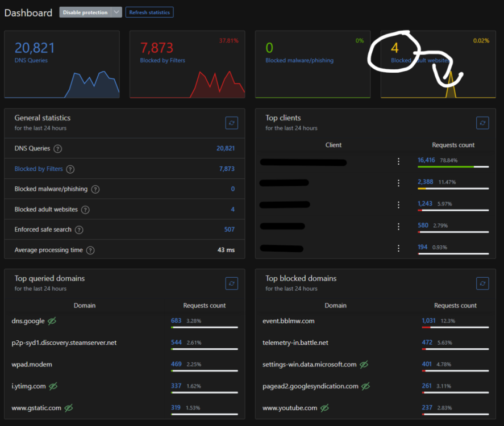The width and height of the screenshot is (504, 426).
Task: Click the 469 count for wpad.modem
Action: [176, 364]
